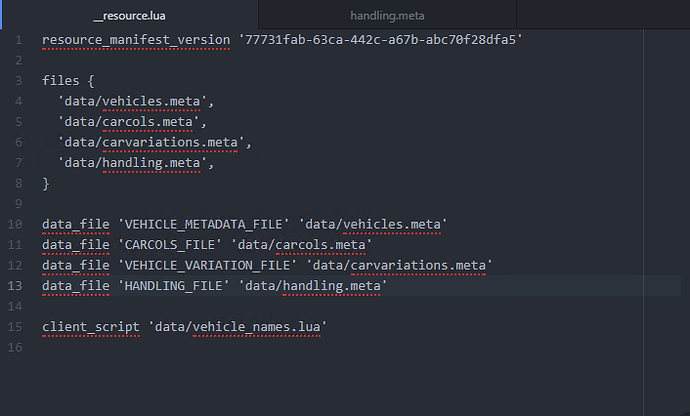Click line number 13 in the gutter
The width and height of the screenshot is (690, 416).
coord(16,286)
